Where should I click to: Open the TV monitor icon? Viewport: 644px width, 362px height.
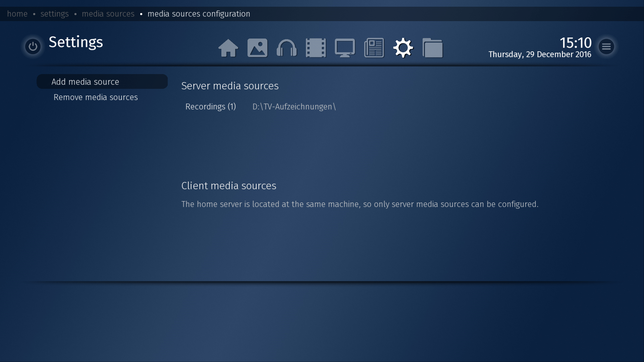click(345, 48)
